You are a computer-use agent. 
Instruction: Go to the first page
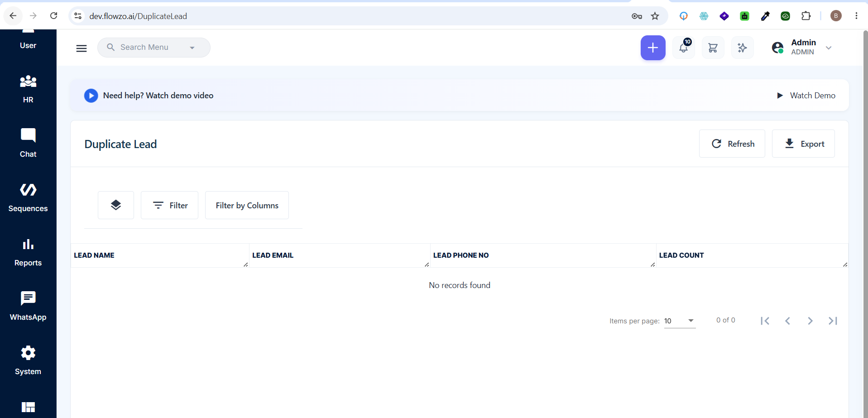coord(765,321)
